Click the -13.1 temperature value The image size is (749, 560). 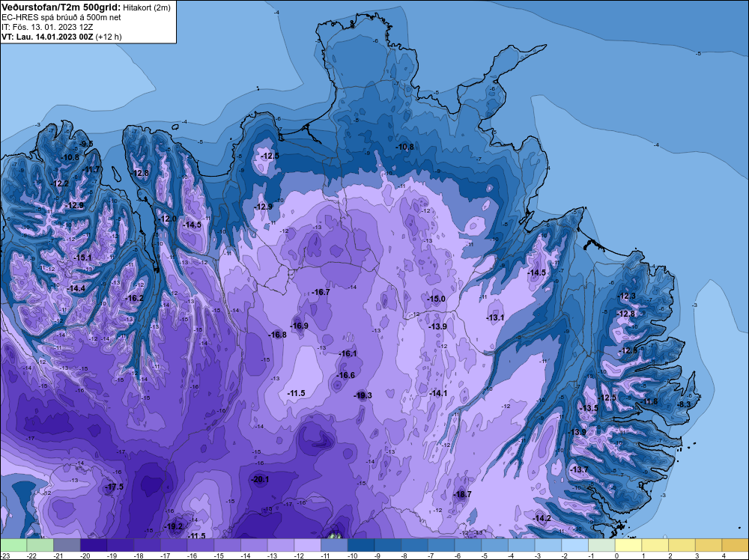(495, 317)
